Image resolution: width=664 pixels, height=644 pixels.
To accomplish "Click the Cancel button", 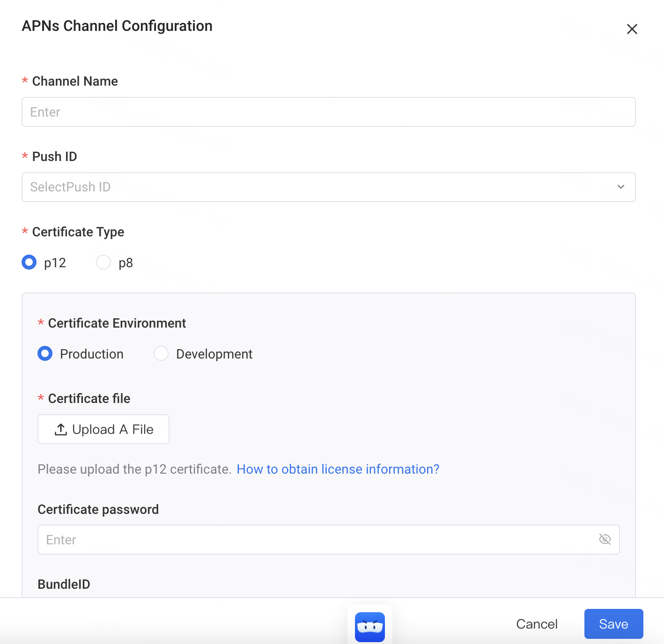I will pyautogui.click(x=537, y=624).
